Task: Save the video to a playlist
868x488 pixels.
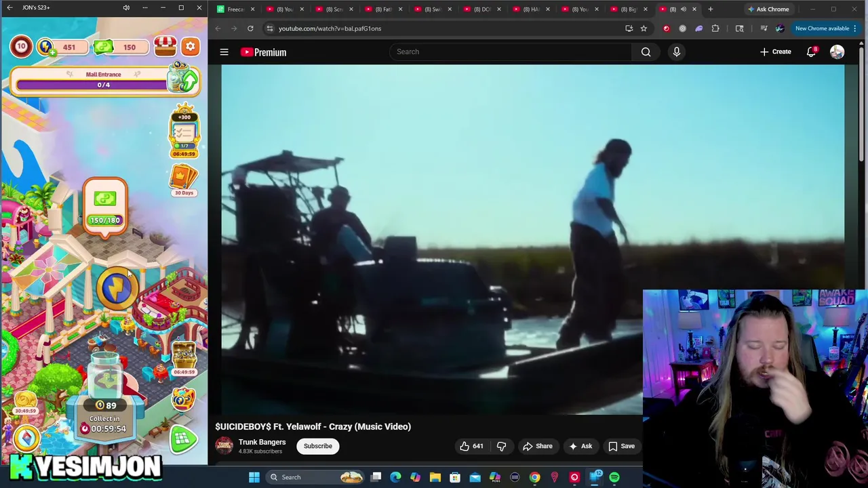Action: 622,446
